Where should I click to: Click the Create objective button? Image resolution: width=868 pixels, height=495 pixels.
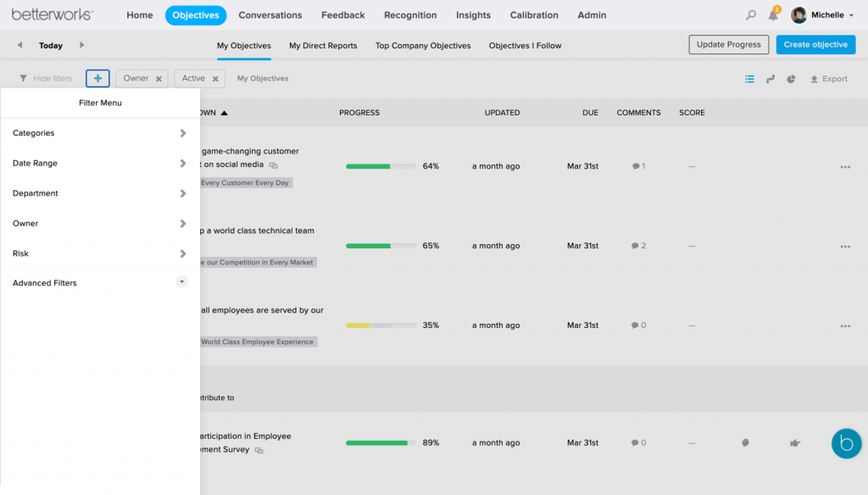[815, 44]
